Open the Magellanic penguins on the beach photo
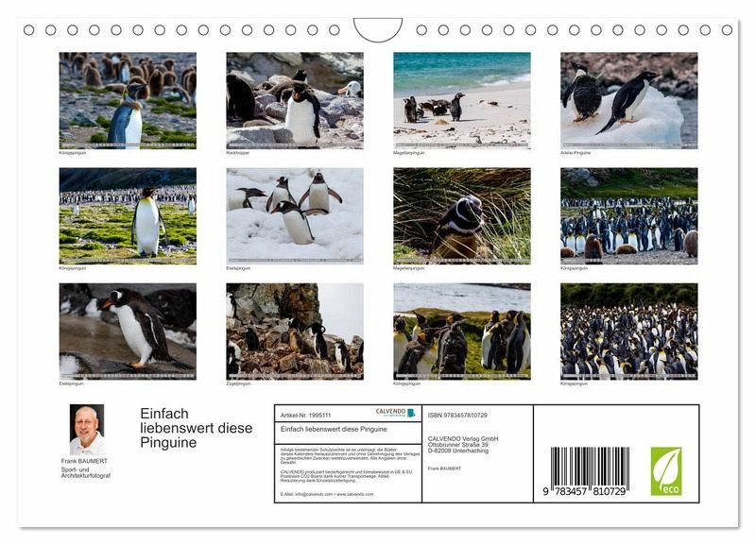The width and height of the screenshot is (756, 545). pos(462,101)
